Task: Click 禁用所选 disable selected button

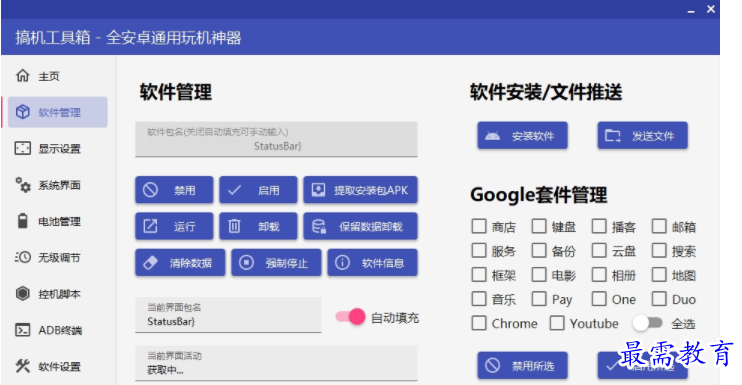Action: 522,366
